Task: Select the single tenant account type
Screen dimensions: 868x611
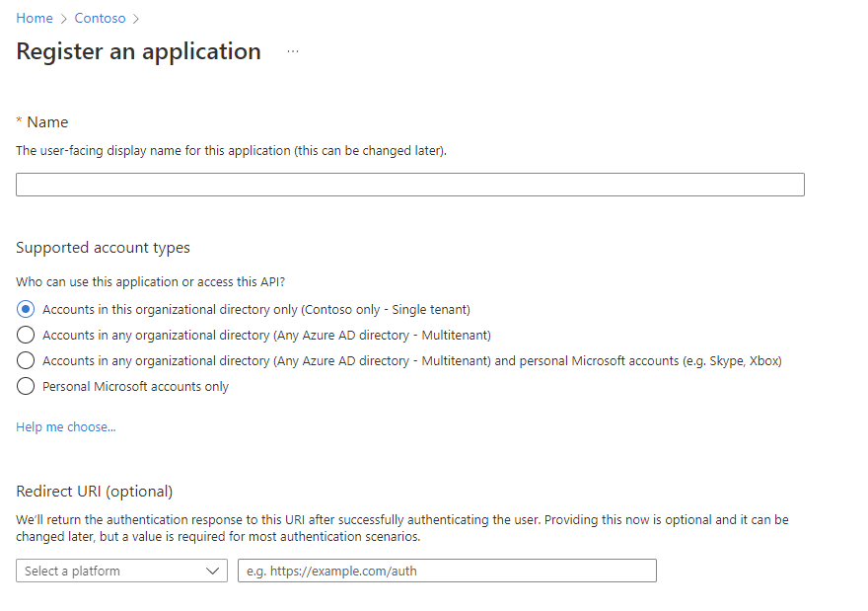Action: pyautogui.click(x=24, y=309)
